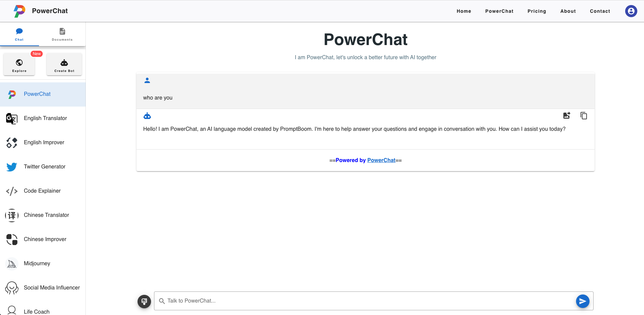This screenshot has height=315, width=644.
Task: Select the PowerChat bot icon in sidebar
Action: coord(12,94)
